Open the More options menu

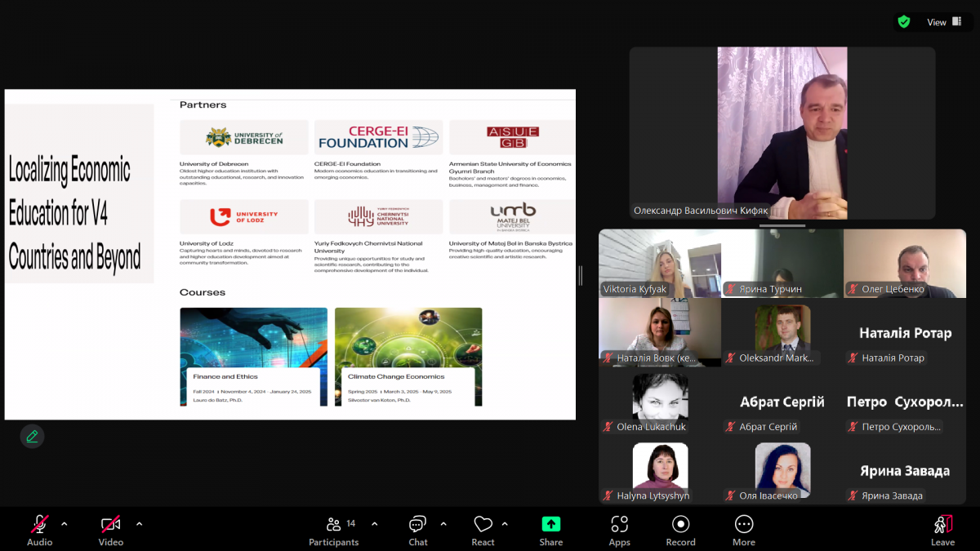(743, 529)
